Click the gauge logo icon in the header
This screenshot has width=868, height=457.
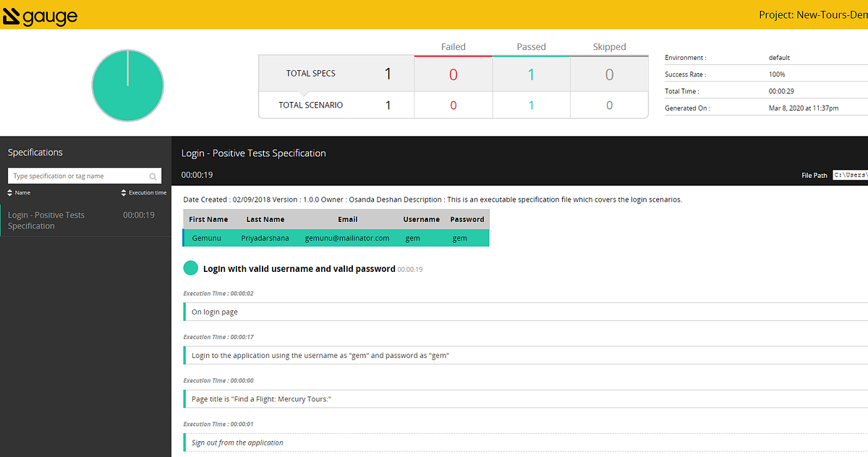click(11, 15)
